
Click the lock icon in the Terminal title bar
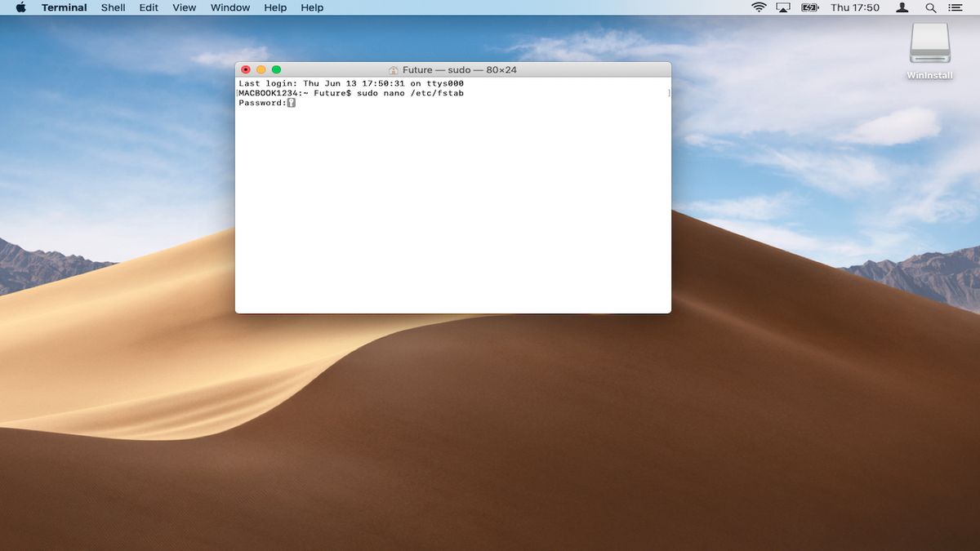[x=394, y=69]
